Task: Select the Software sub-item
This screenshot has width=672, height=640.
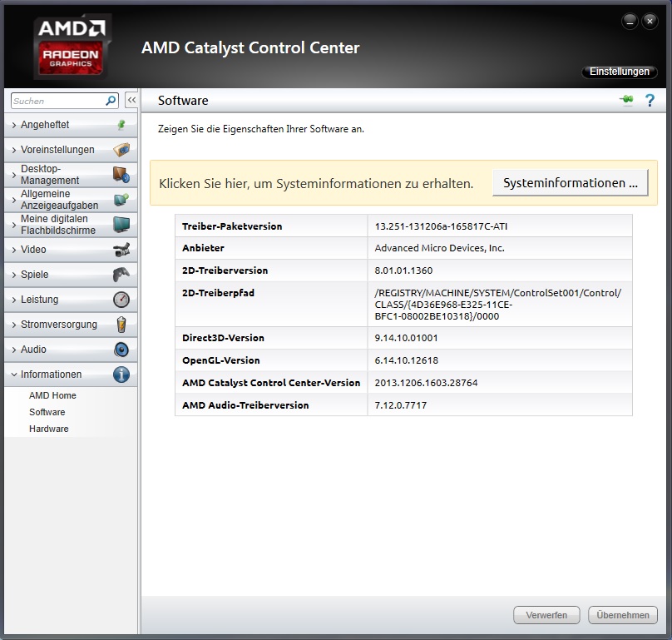Action: (47, 412)
